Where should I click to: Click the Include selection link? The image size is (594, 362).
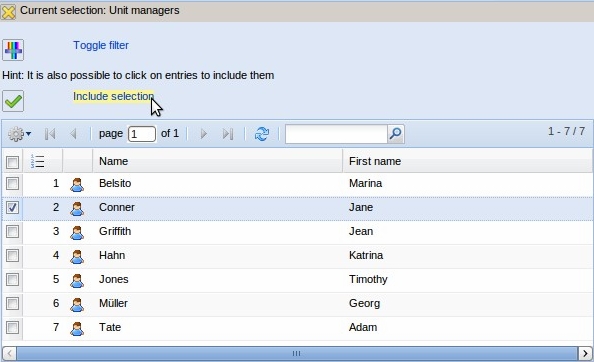(x=113, y=97)
